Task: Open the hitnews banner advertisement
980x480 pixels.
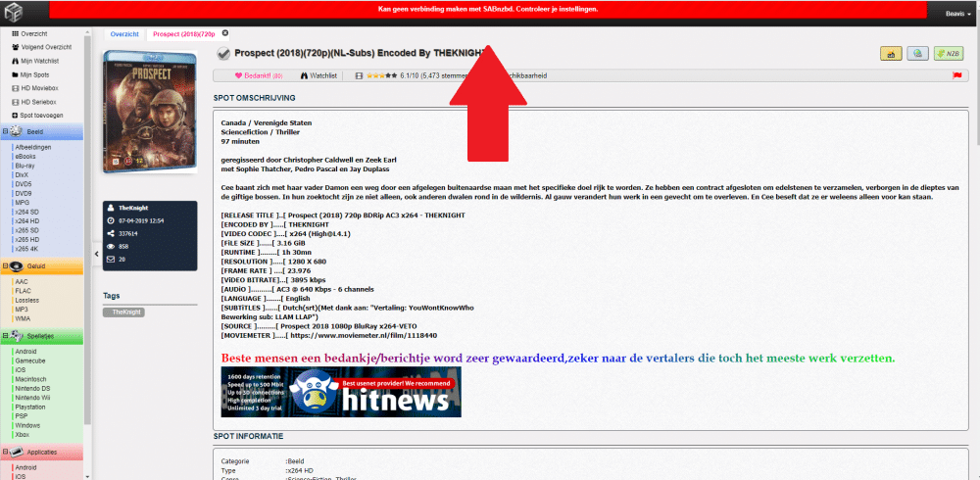Action: (x=341, y=392)
